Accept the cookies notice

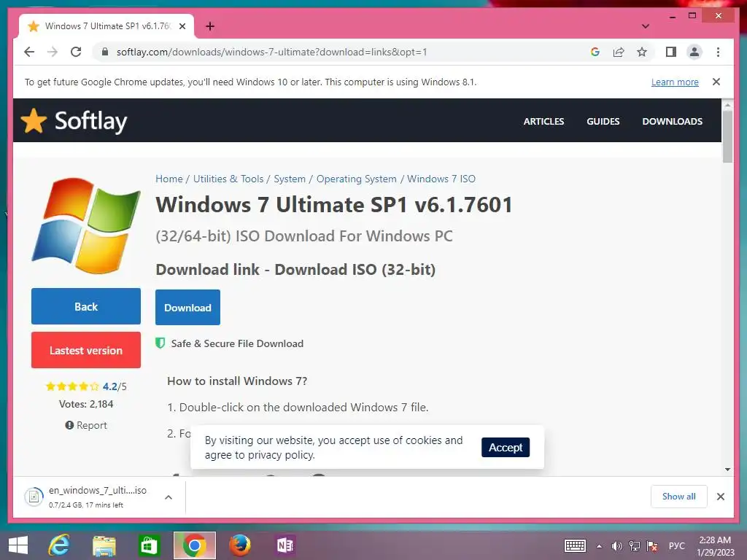click(x=506, y=447)
